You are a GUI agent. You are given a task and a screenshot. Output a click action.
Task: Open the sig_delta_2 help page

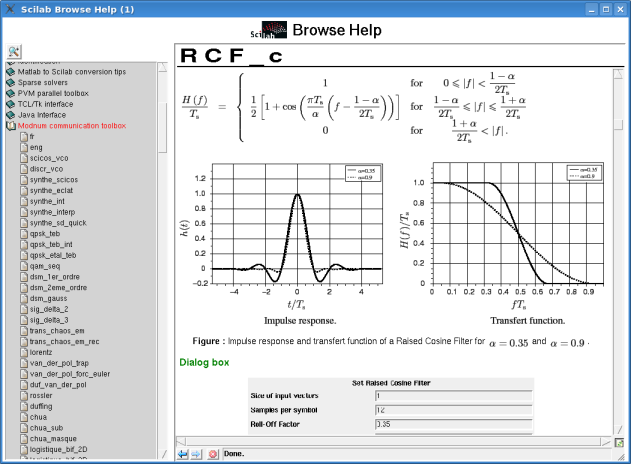(x=49, y=310)
